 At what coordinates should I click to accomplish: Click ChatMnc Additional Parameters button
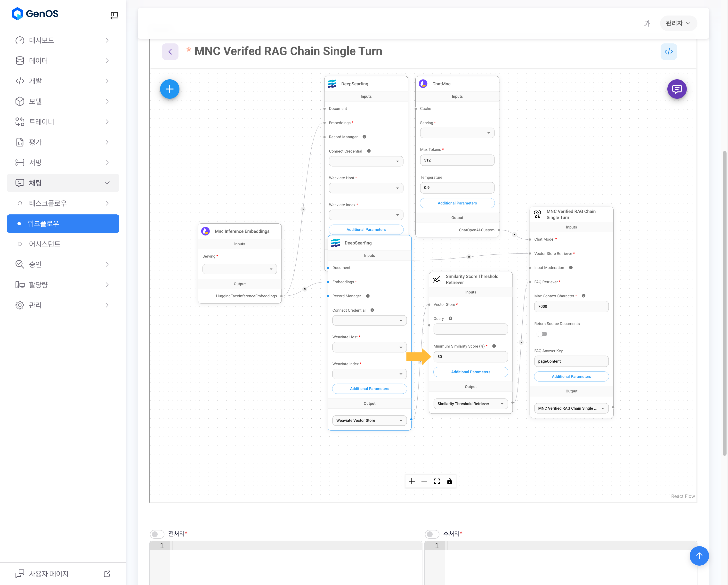tap(457, 203)
